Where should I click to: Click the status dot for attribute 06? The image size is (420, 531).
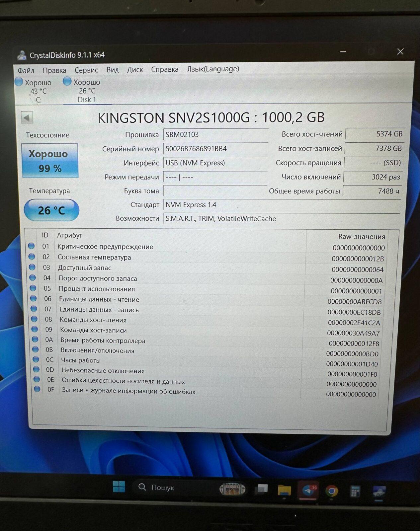(33, 298)
